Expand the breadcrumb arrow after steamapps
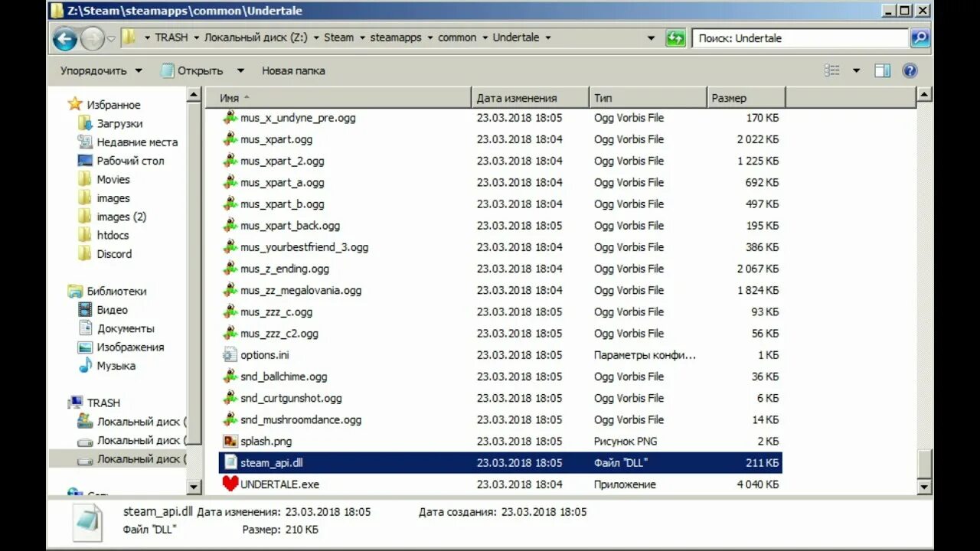The image size is (980, 551). pos(430,37)
